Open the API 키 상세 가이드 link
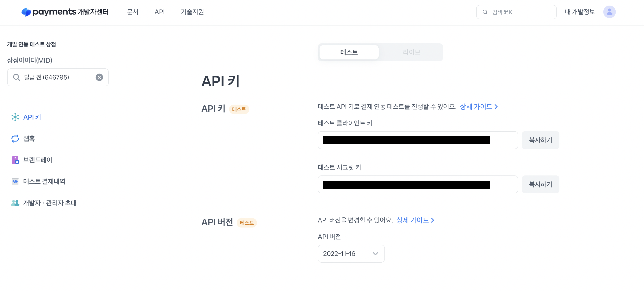Screen dimensions: 644x291 pyautogui.click(x=478, y=107)
